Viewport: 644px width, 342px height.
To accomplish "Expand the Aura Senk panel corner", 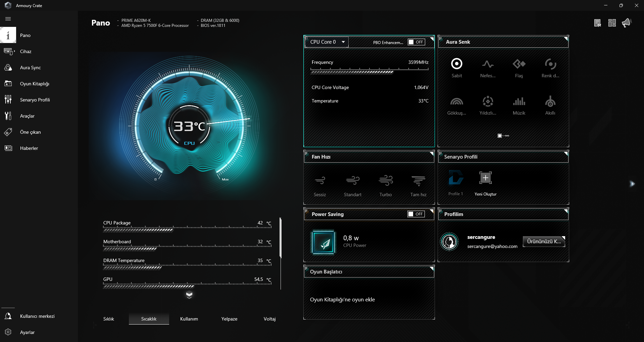I will pyautogui.click(x=566, y=39).
